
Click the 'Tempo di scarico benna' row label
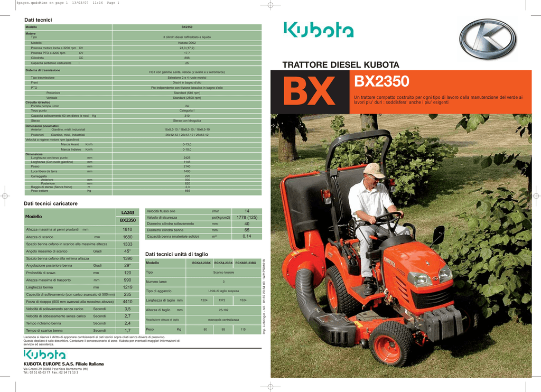[x=44, y=331]
